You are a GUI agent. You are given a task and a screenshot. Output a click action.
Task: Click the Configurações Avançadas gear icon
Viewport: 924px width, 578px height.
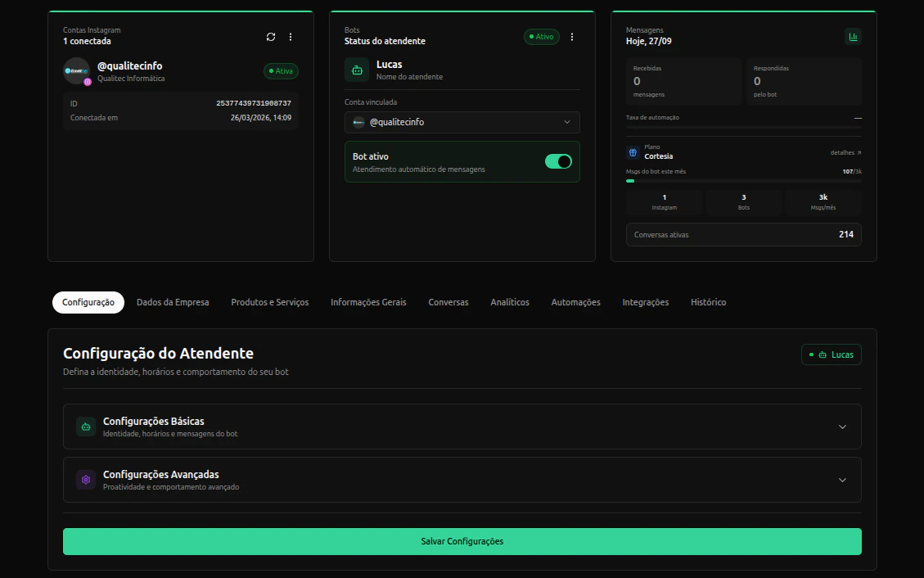(85, 480)
